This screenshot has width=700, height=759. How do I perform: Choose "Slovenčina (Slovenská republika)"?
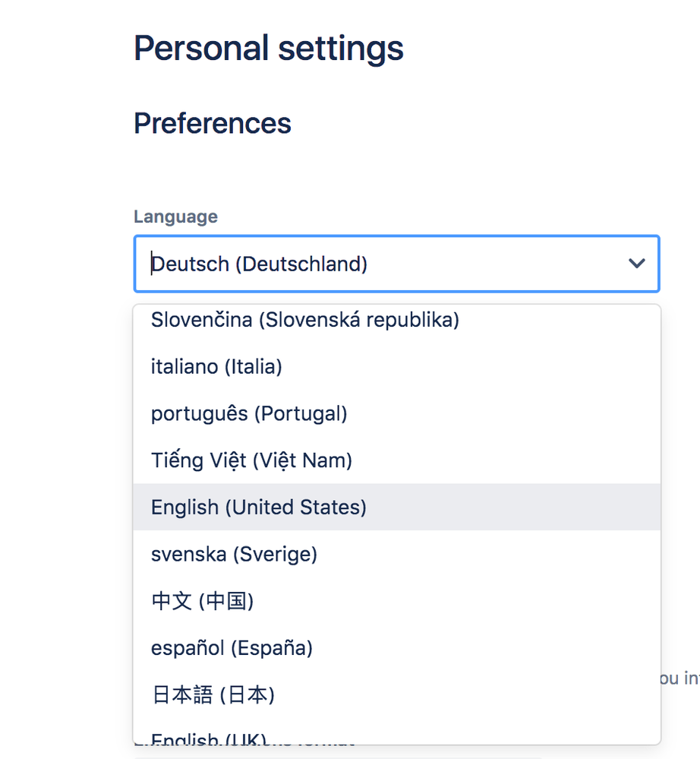pyautogui.click(x=304, y=320)
